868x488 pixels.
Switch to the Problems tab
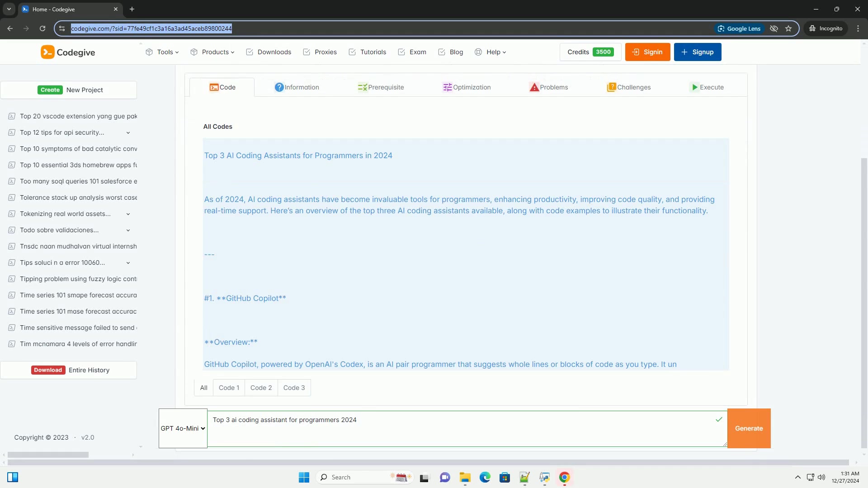(x=549, y=87)
